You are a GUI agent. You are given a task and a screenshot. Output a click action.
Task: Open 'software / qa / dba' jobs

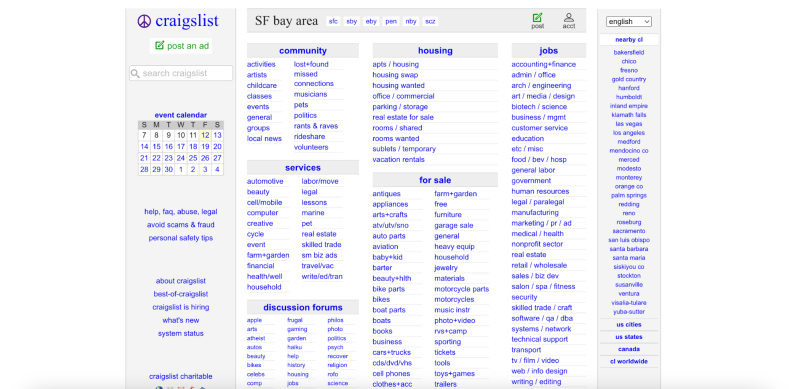click(x=542, y=319)
